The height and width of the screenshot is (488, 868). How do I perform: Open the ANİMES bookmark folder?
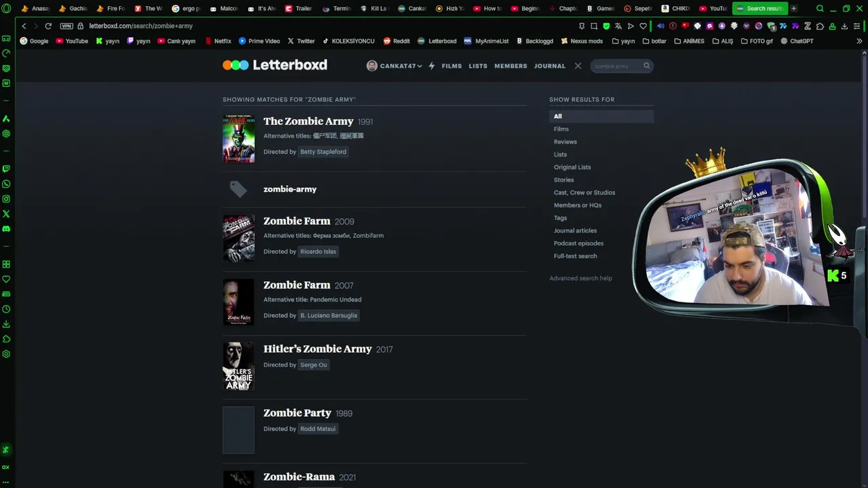(689, 41)
